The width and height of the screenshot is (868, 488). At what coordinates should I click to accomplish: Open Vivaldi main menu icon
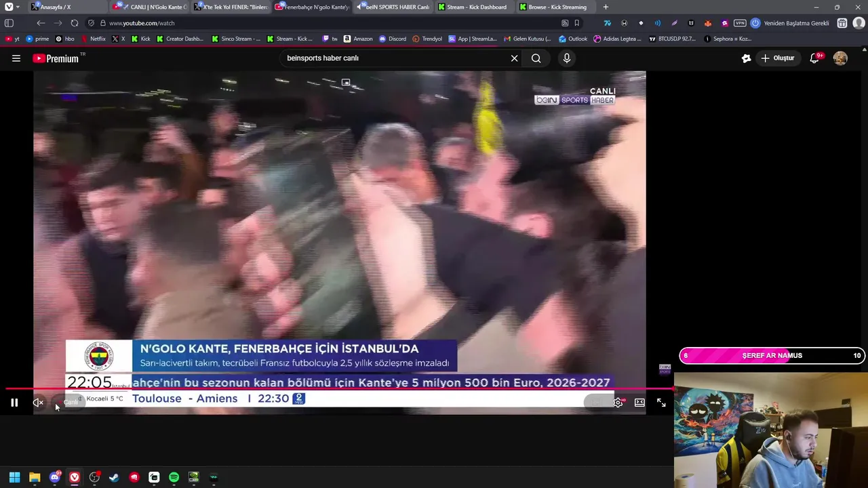8,7
